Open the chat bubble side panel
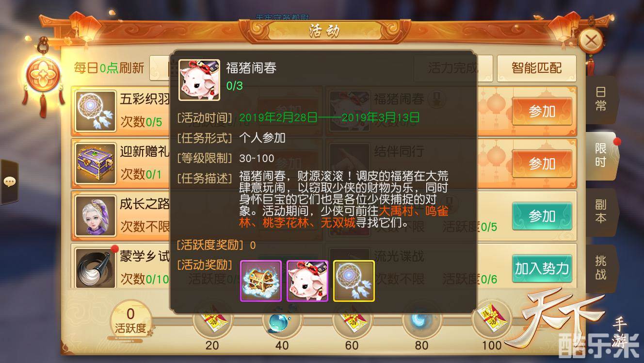Viewport: 644px width, 363px height. coord(9,181)
